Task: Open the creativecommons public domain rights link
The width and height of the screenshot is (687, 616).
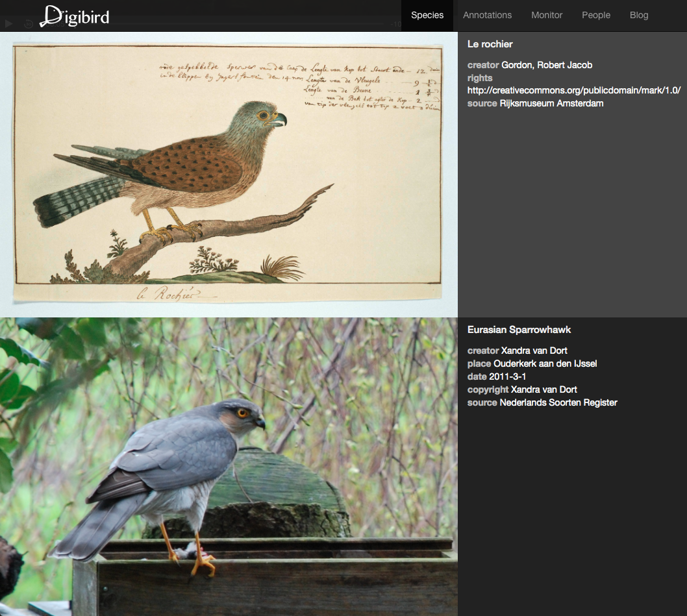Action: 574,90
